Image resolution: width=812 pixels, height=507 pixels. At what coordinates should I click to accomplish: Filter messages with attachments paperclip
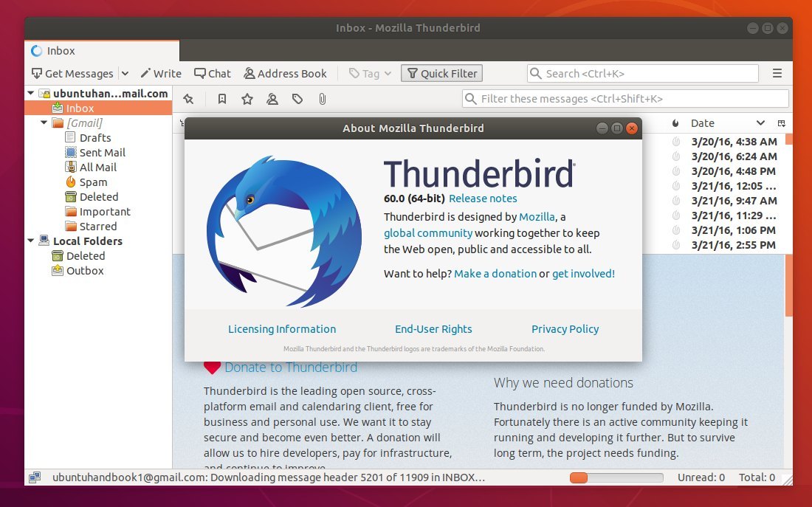[x=322, y=99]
